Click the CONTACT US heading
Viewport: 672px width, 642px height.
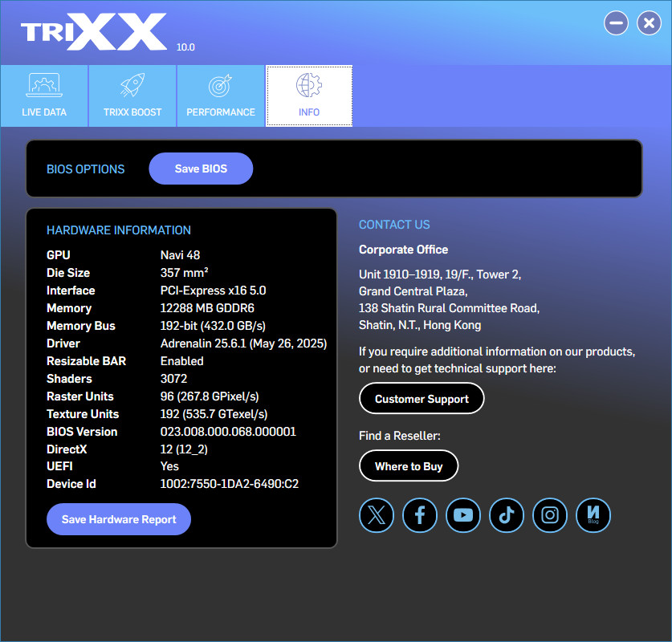point(394,225)
